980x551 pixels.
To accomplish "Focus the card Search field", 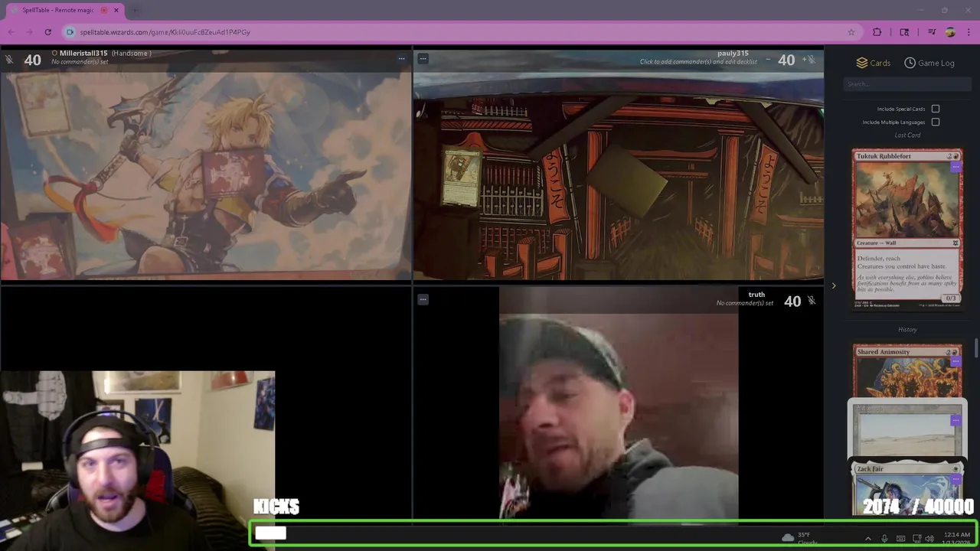I will pos(907,84).
